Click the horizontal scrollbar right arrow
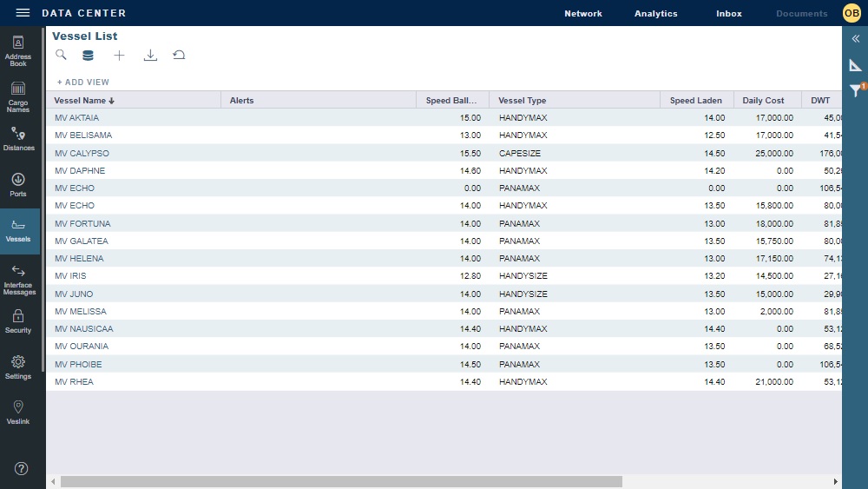The image size is (868, 489). click(x=836, y=481)
